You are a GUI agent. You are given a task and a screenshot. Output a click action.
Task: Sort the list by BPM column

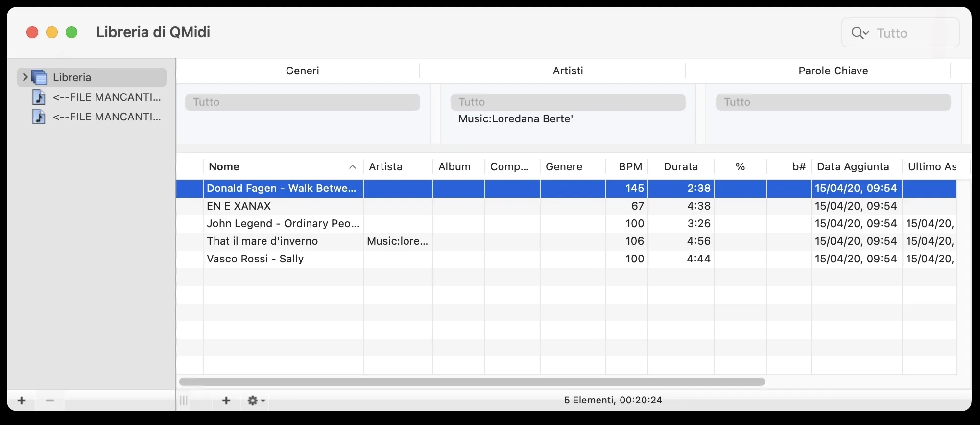coord(630,166)
